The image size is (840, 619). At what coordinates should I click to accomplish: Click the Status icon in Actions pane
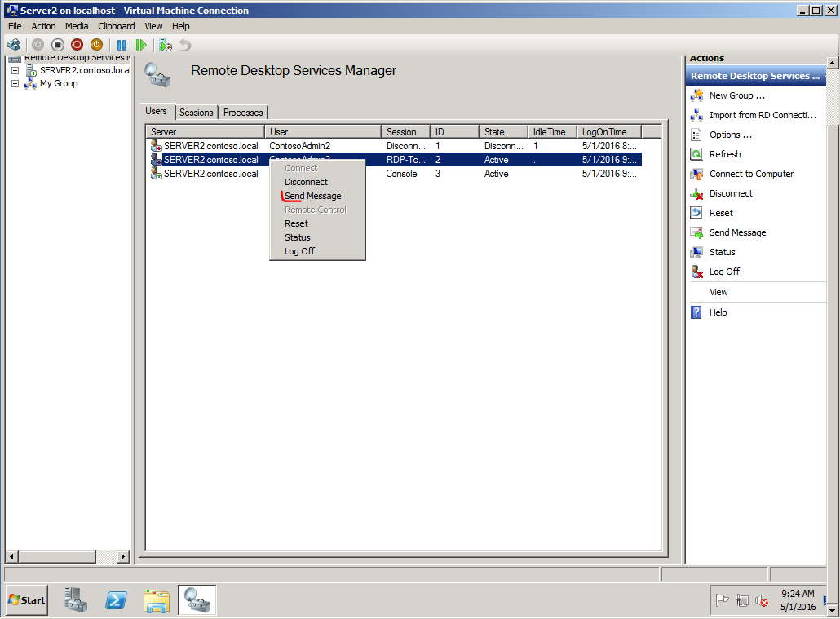pyautogui.click(x=696, y=252)
